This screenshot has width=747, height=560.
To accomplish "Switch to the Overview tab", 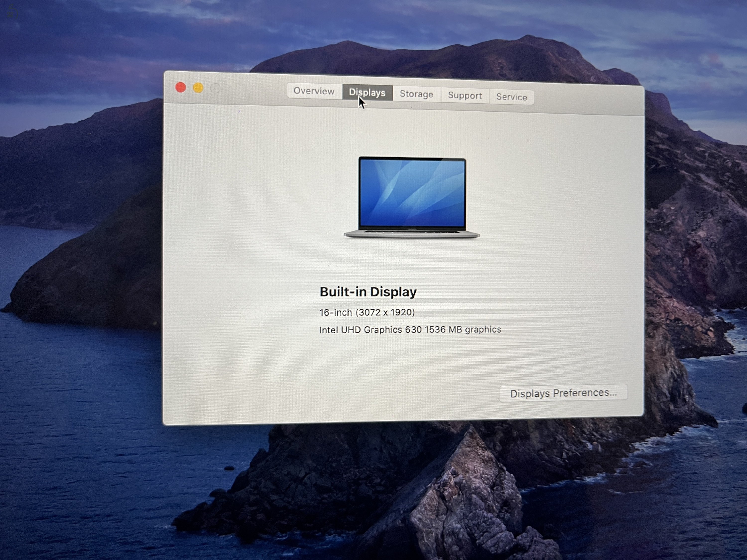I will pyautogui.click(x=314, y=91).
